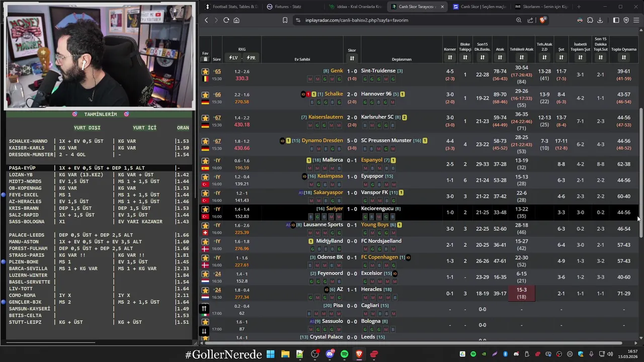Bookmark this page with the bookmark icon
This screenshot has height=362, width=644.
[x=285, y=20]
